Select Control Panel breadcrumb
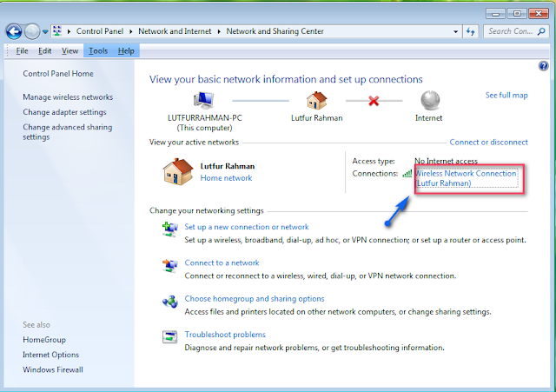The height and width of the screenshot is (392, 556). pos(100,31)
